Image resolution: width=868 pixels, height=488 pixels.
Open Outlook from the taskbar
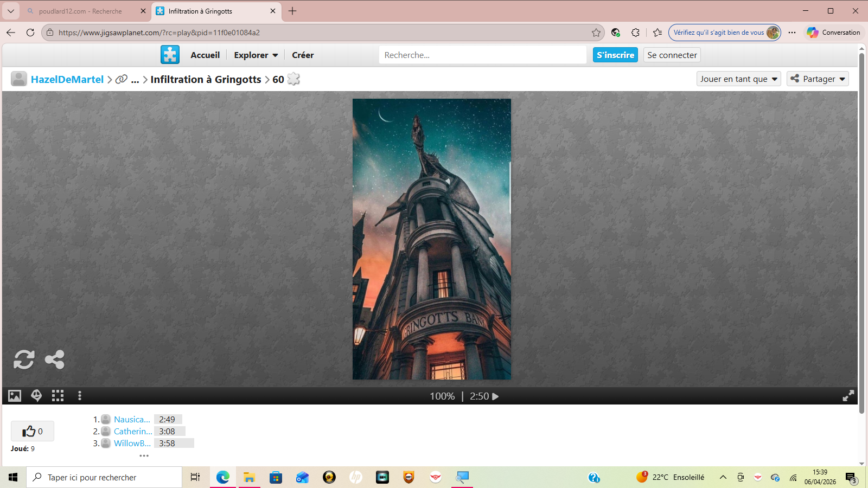(302, 477)
